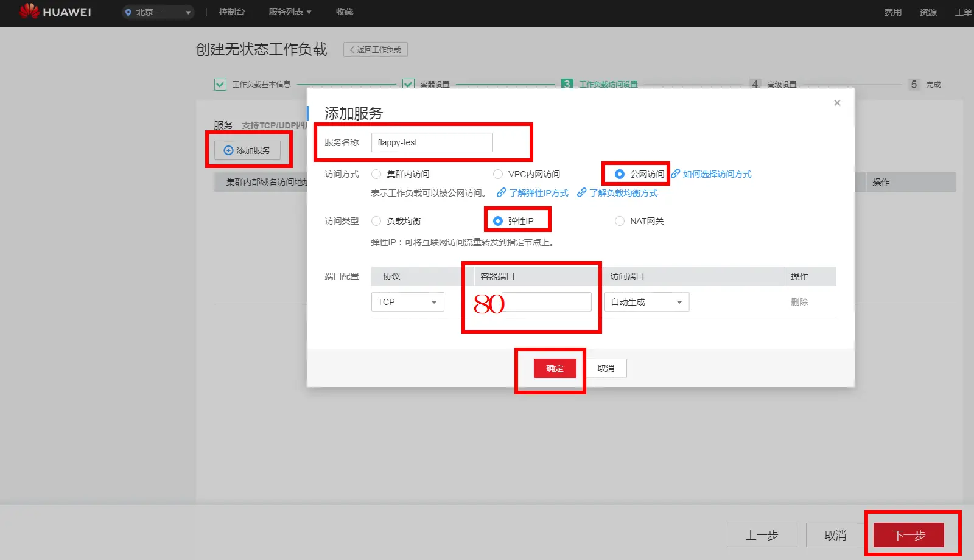This screenshot has width=974, height=560.
Task: Open 控制台 in the top bar
Action: [x=231, y=12]
